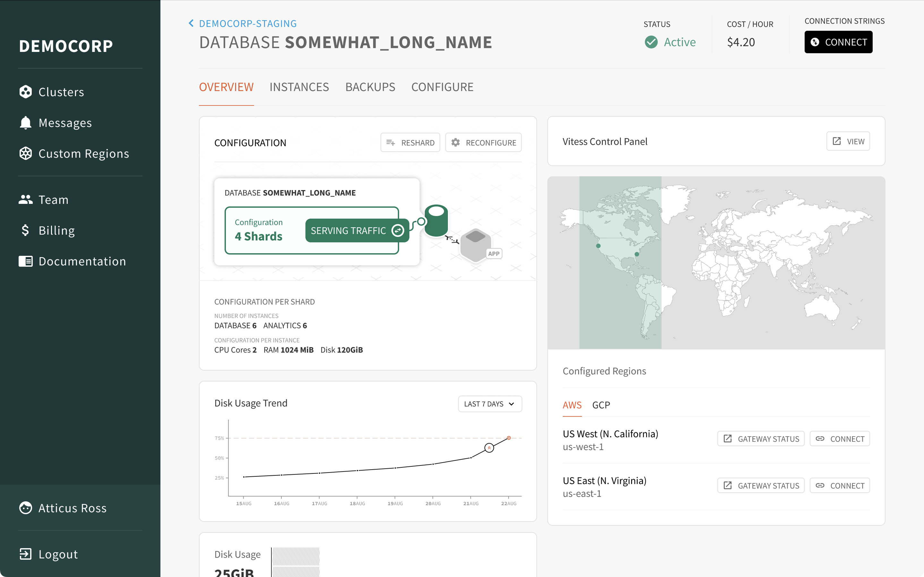This screenshot has width=924, height=577.
Task: Click the circled marker on disk trend line
Action: [489, 447]
